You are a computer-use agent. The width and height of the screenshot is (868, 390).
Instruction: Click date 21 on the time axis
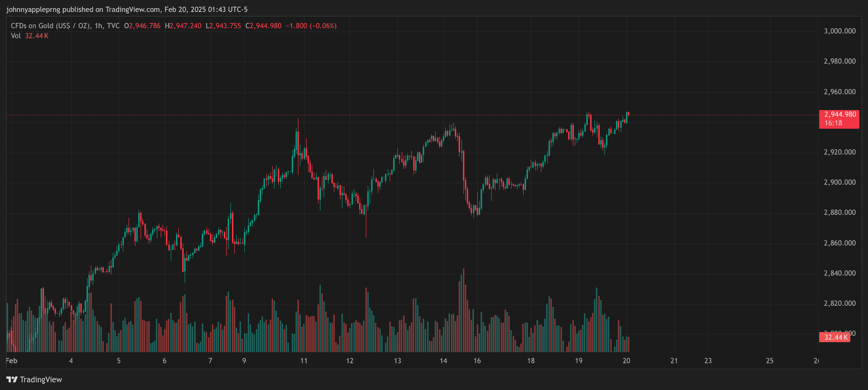[674, 361]
